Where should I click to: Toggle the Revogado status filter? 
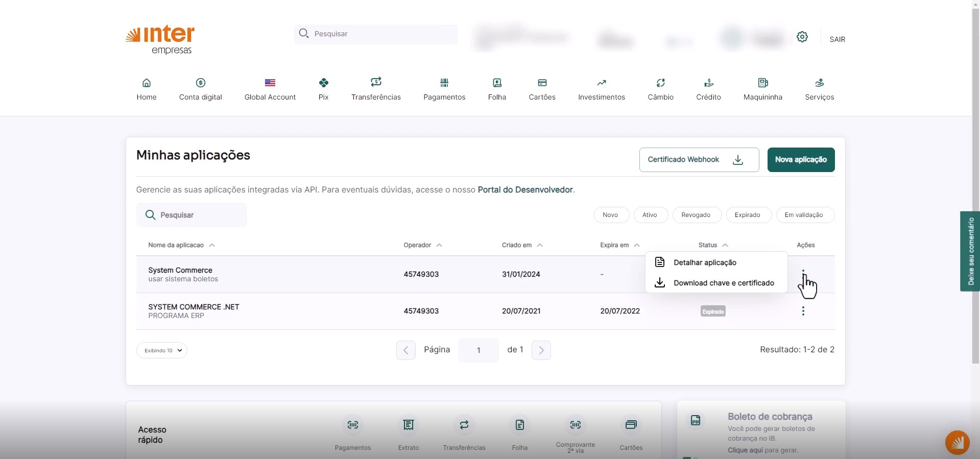coord(696,215)
